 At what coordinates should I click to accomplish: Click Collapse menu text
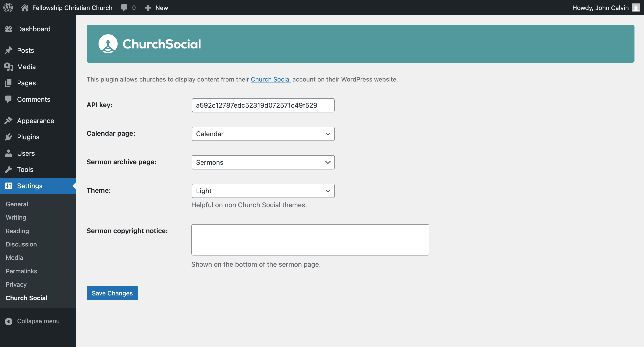click(38, 321)
